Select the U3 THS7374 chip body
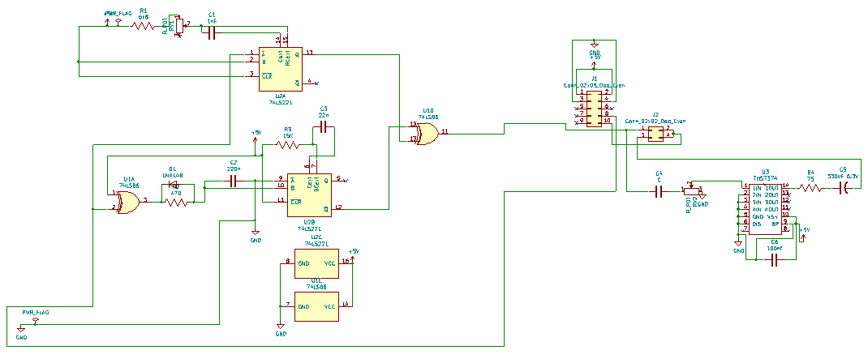The width and height of the screenshot is (868, 363). pos(764,209)
